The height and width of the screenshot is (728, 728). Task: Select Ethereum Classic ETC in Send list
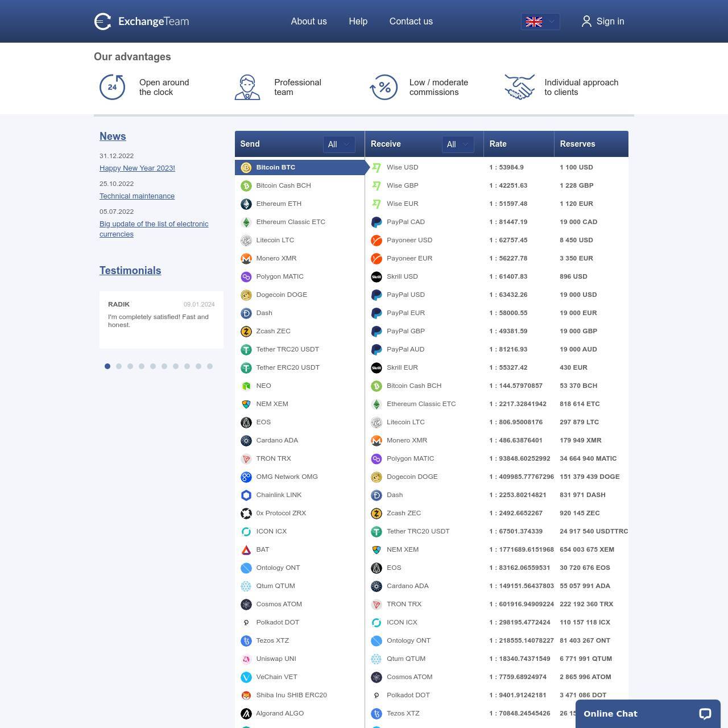point(300,222)
